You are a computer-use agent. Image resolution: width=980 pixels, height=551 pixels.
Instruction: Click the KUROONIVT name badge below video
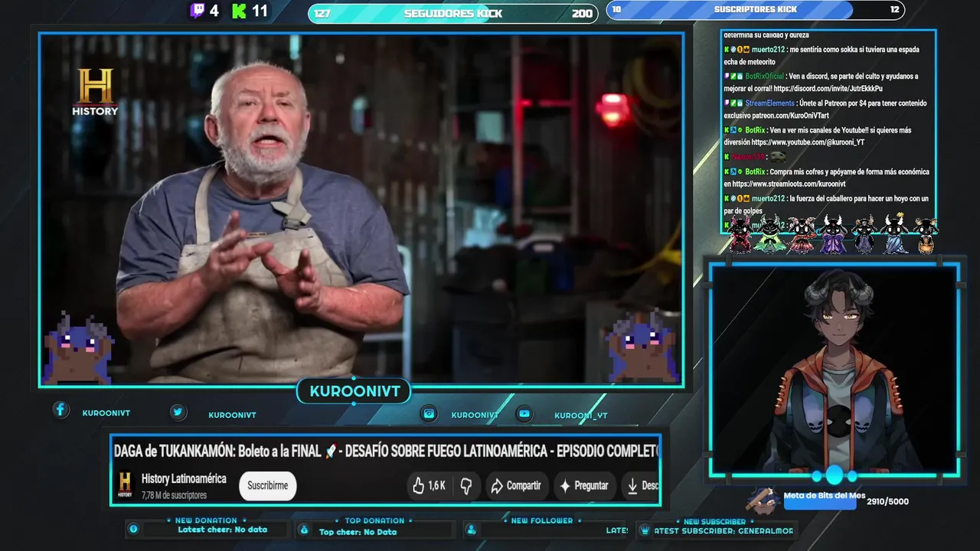point(354,392)
